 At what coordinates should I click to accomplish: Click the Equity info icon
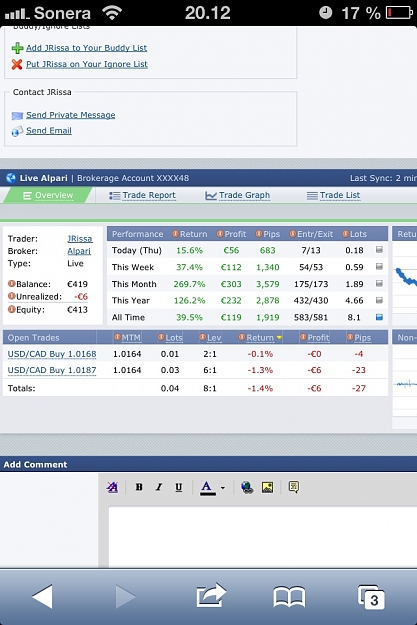coord(12,309)
